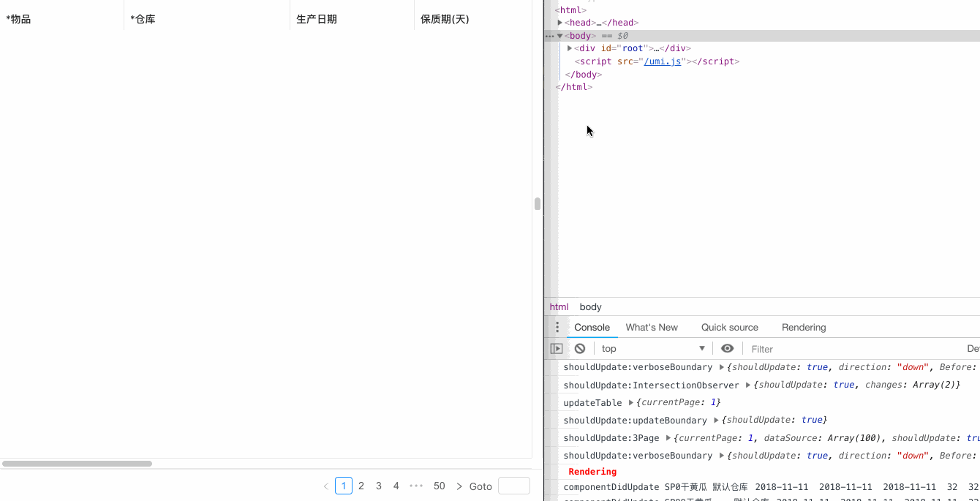
Task: Click the 生产日期 column header
Action: click(353, 19)
